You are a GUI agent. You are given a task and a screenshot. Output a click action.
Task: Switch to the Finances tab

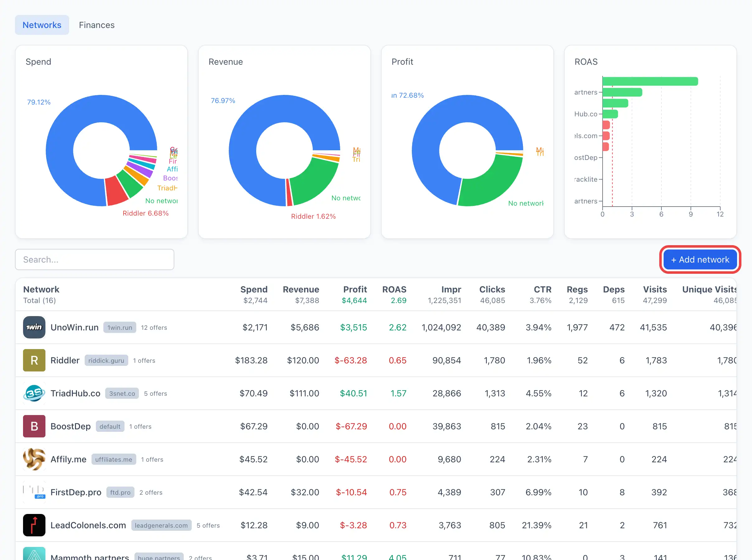point(96,25)
